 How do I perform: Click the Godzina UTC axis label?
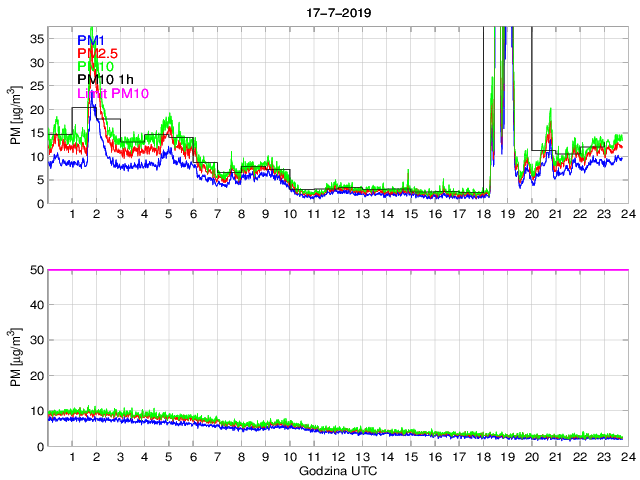pyautogui.click(x=336, y=470)
